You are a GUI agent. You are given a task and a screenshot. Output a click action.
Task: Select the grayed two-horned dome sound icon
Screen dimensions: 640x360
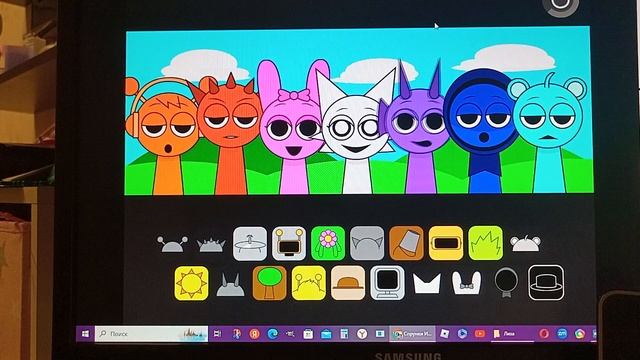pos(231,284)
